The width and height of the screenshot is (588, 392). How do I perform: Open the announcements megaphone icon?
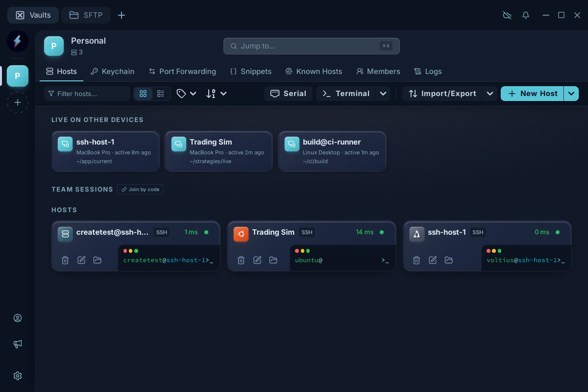(18, 344)
